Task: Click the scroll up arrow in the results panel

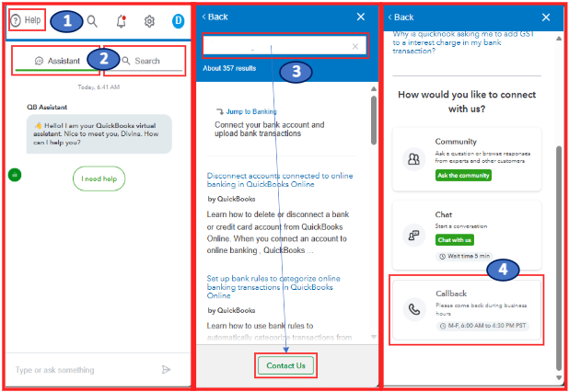Action: tap(374, 89)
